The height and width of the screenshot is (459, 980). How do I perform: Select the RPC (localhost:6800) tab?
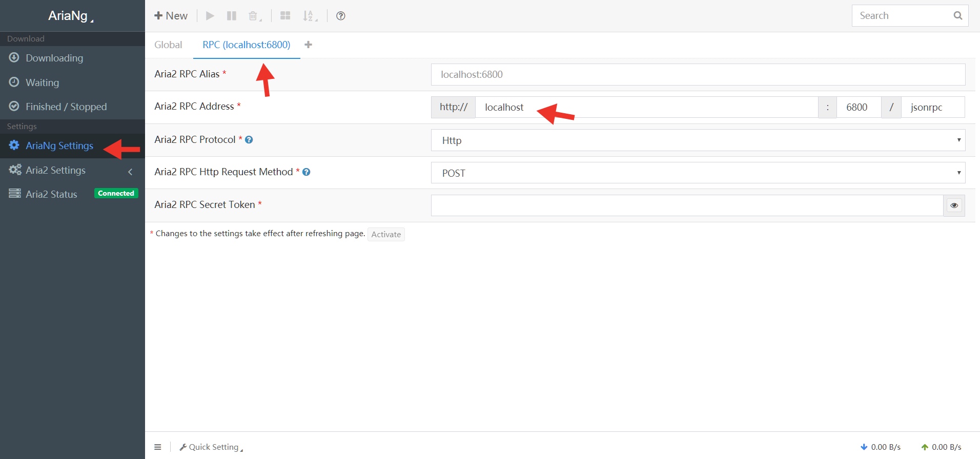pyautogui.click(x=247, y=45)
